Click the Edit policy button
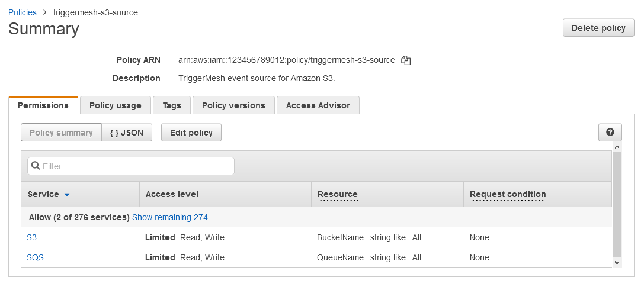 coord(191,133)
